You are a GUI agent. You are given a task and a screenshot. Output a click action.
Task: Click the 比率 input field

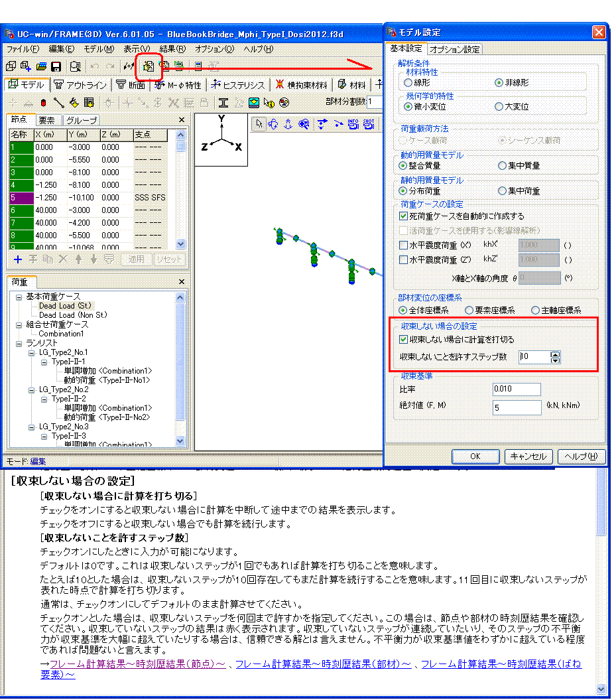click(517, 389)
